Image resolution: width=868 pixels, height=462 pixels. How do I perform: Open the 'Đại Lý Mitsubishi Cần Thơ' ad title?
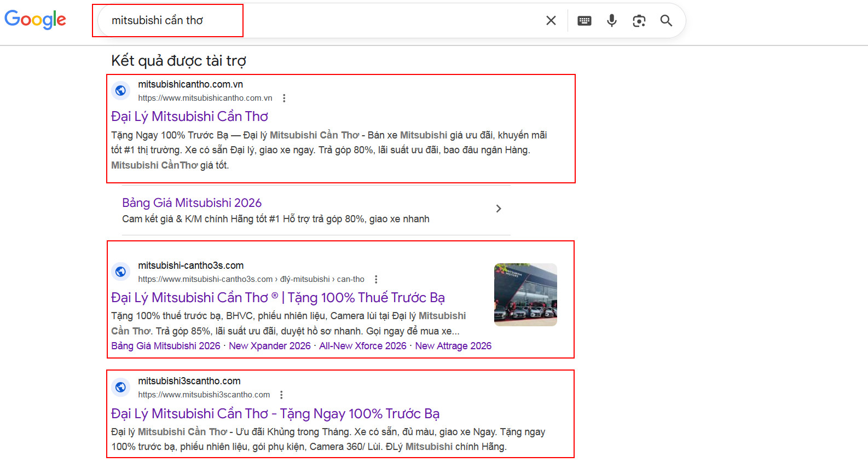tap(189, 117)
